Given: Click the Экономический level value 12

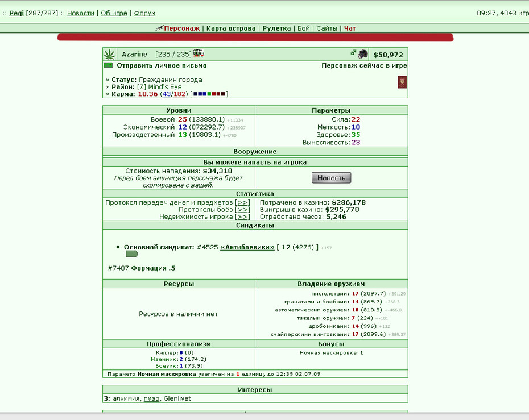Looking at the screenshot, I should (x=183, y=127).
